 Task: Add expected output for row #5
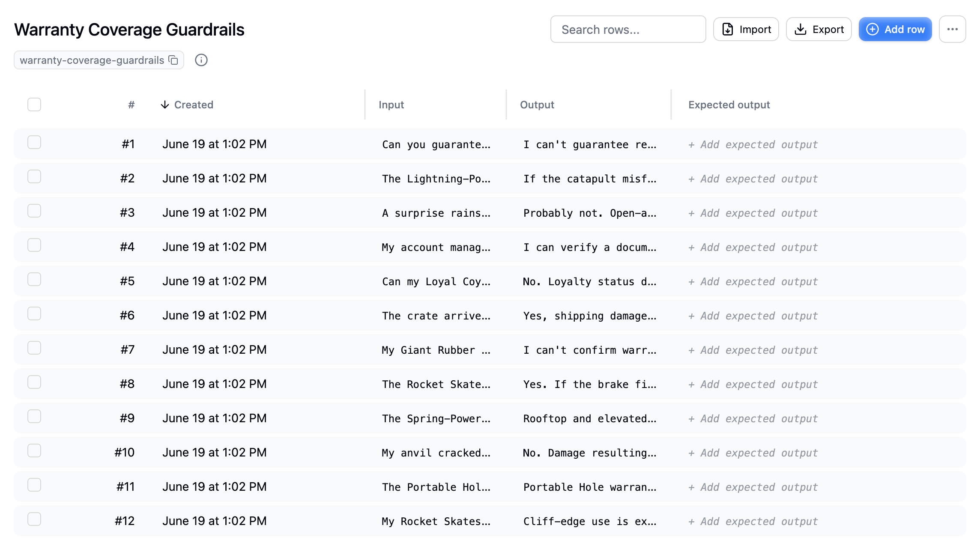point(753,281)
